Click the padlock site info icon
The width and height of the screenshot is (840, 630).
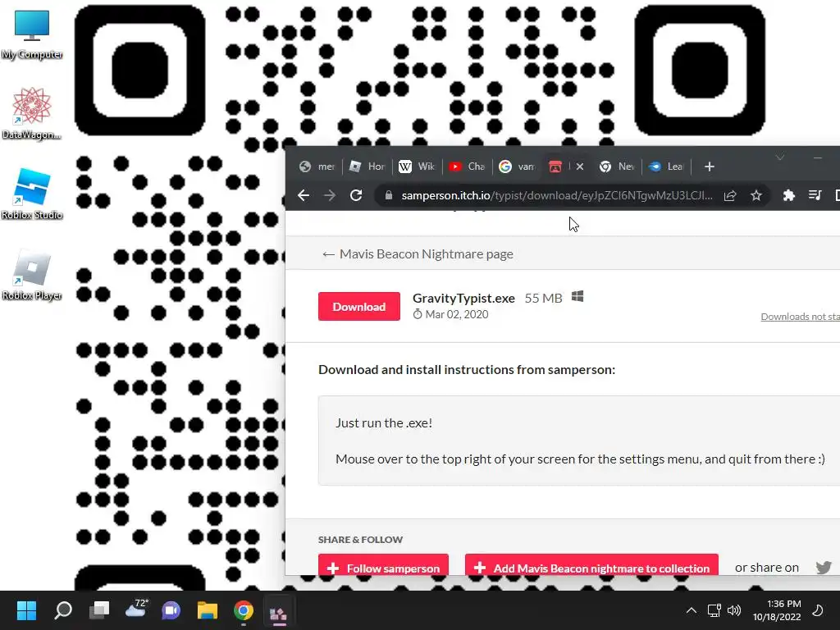pos(388,195)
